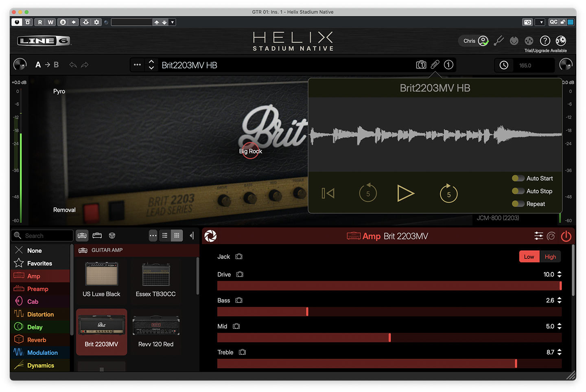This screenshot has width=586, height=392.
Task: Click the Bass slider bar
Action: (389, 312)
